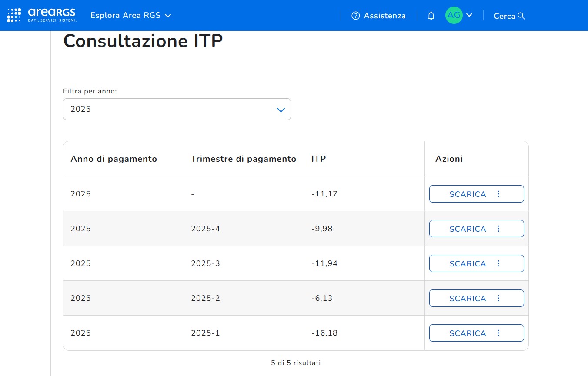
Task: Open the three-dot menu for the annual -11,17 row
Action: pos(498,194)
